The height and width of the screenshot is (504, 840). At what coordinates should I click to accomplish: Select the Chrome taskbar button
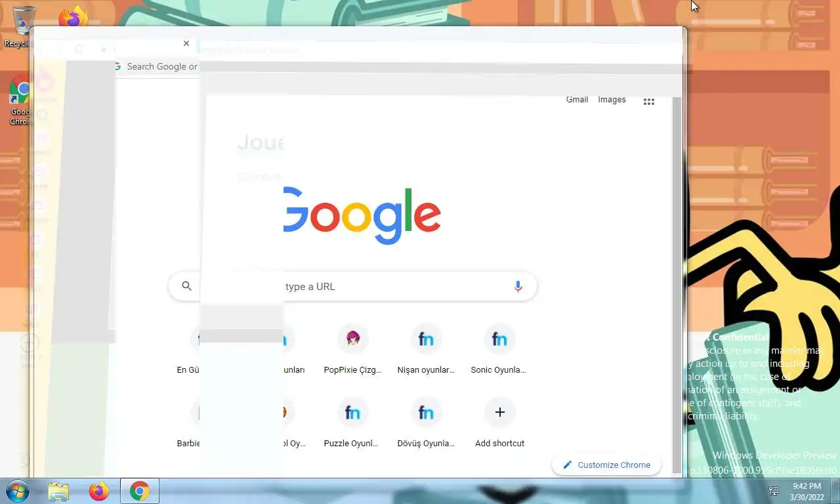(x=139, y=491)
